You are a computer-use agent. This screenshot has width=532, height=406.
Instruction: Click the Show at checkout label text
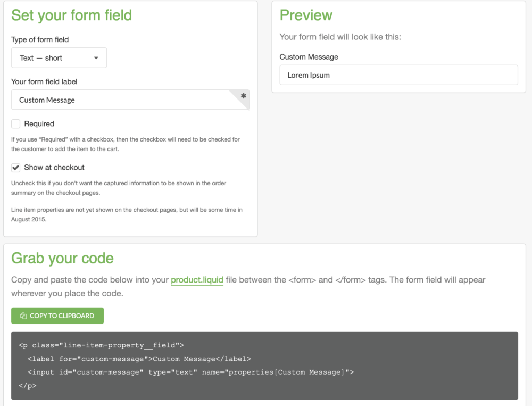click(x=54, y=168)
